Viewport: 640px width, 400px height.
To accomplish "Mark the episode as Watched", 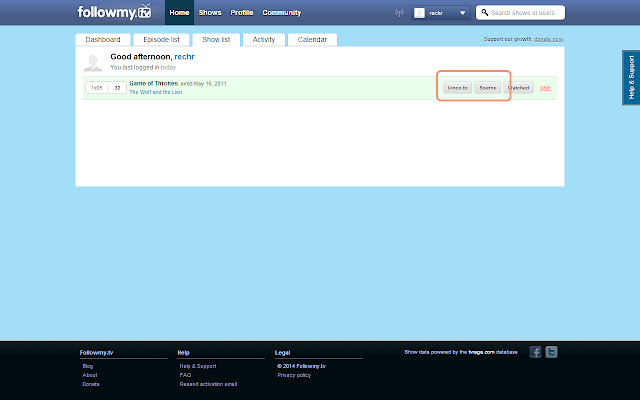I will point(518,88).
